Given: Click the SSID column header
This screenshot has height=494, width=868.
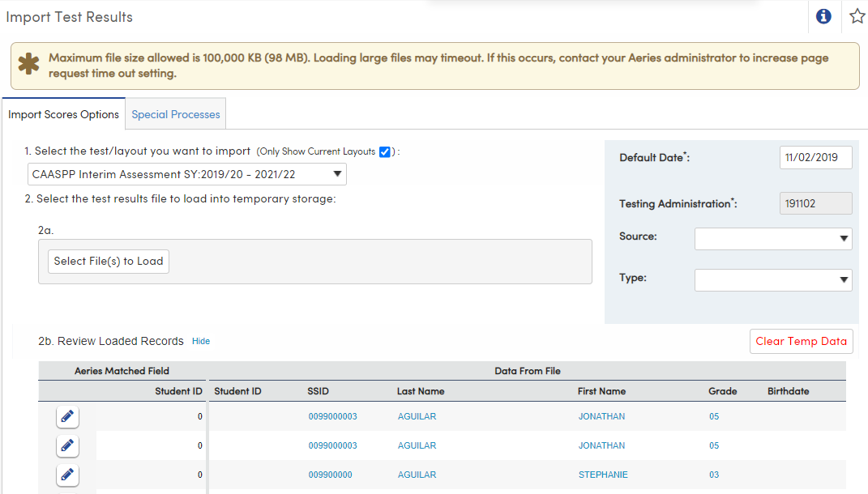Looking at the screenshot, I should click(319, 391).
